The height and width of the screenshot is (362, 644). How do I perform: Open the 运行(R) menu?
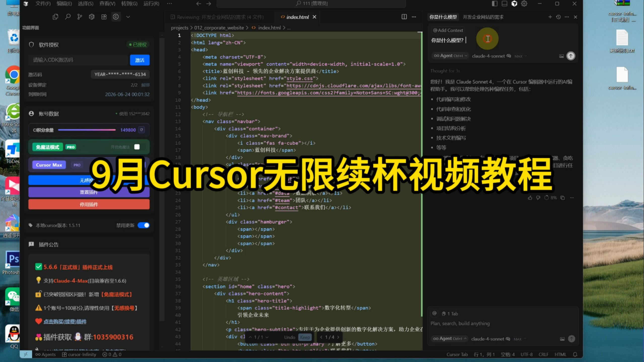pos(151,4)
